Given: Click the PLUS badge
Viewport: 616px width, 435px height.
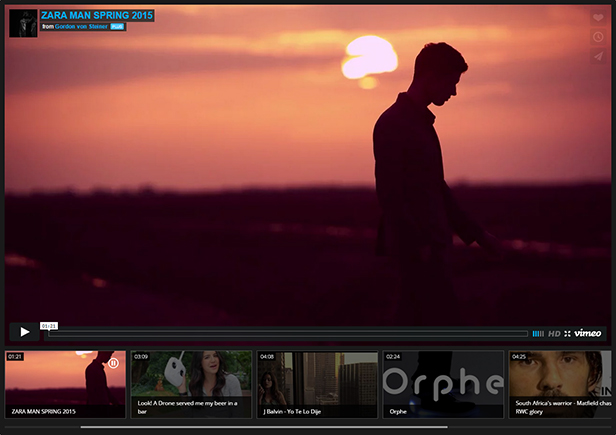Looking at the screenshot, I should click(117, 27).
